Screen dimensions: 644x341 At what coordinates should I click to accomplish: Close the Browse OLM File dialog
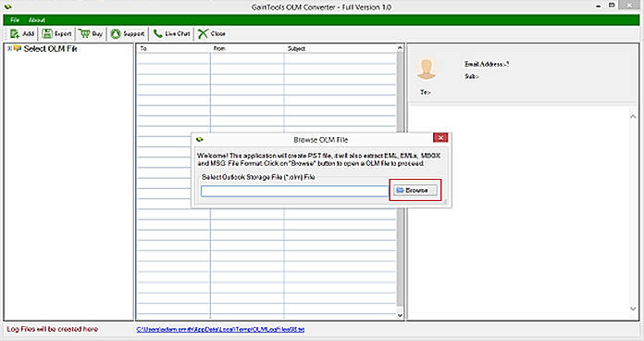440,138
